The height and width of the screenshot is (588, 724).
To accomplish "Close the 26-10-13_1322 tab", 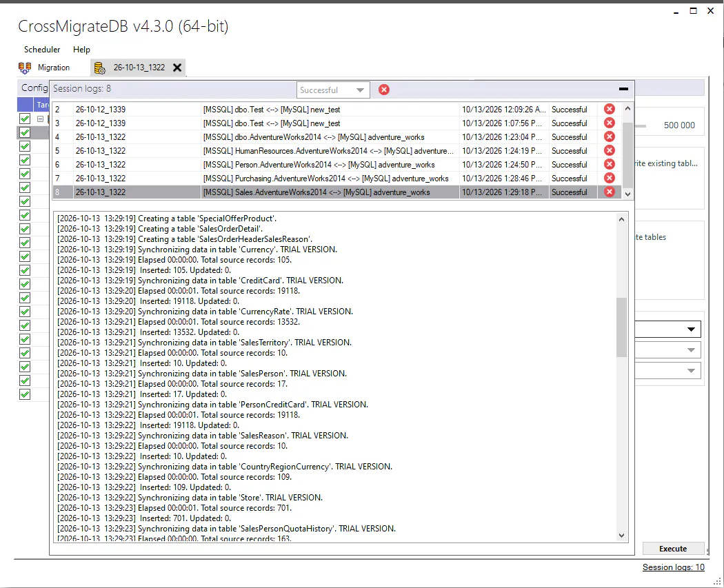I will pos(177,68).
